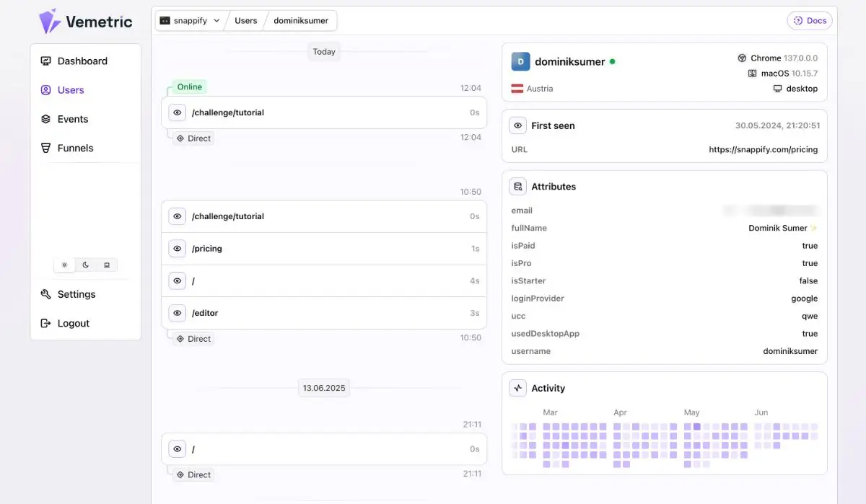Expand the 13.06.2025 root pageview row
Screen dimensions: 866x504
pos(324,449)
